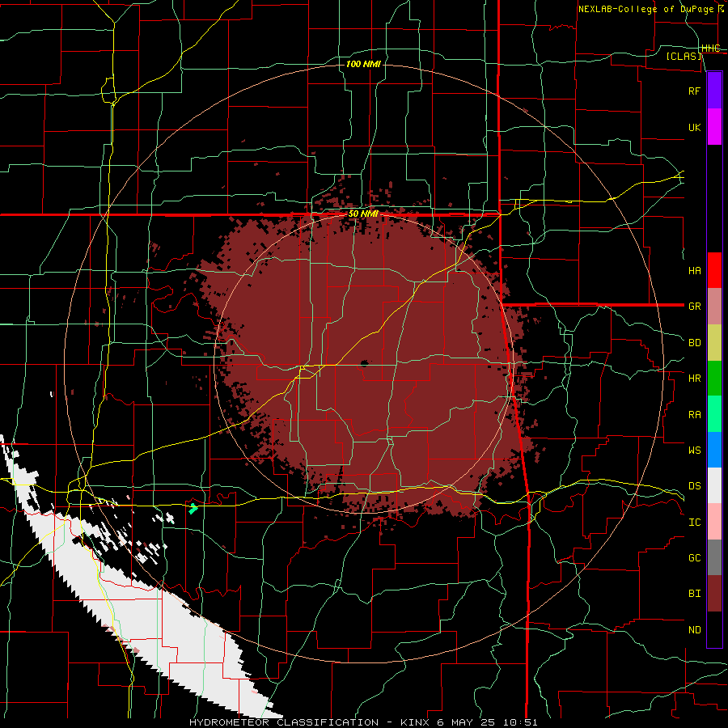This screenshot has width=728, height=728.
Task: Click the 'HA' legend label
Action: tap(695, 271)
